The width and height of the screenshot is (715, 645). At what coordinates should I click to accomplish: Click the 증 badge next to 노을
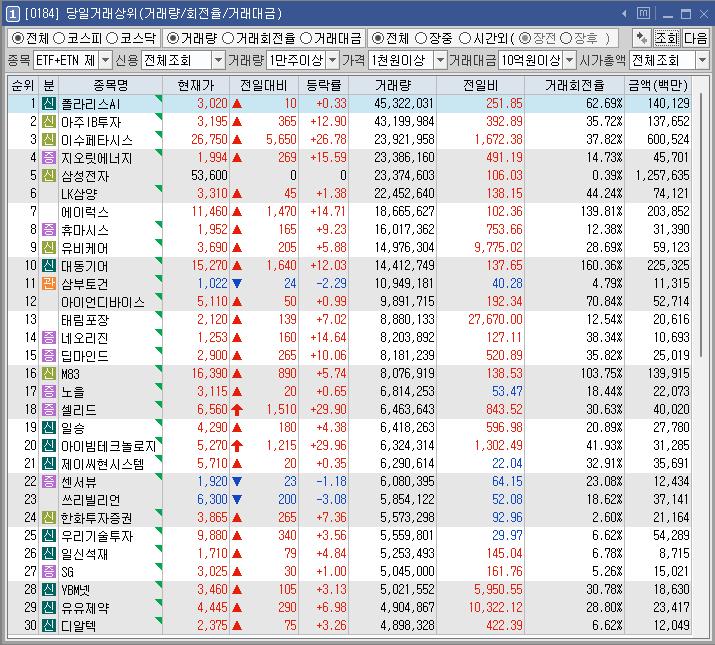pyautogui.click(x=49, y=391)
